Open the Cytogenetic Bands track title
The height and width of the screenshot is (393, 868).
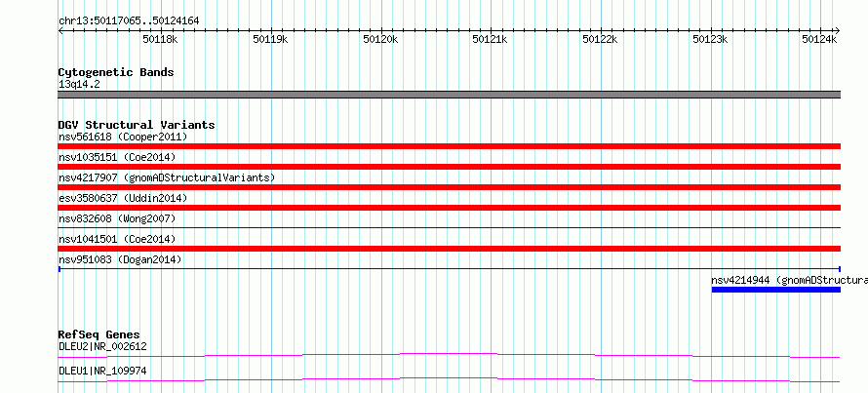tap(116, 72)
